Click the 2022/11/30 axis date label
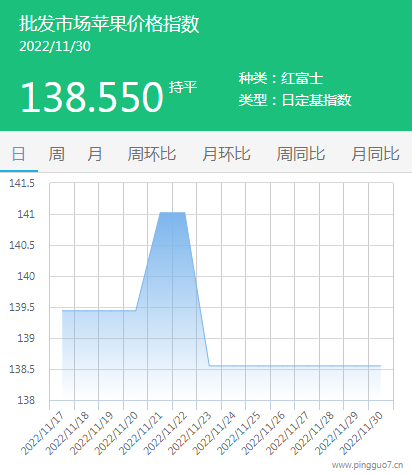 click(361, 433)
